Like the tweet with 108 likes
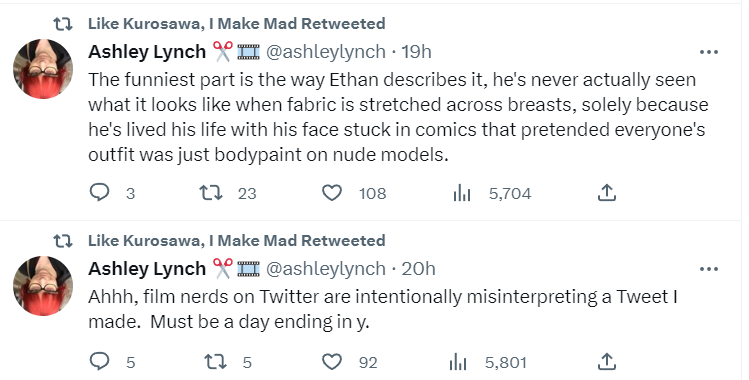This screenshot has height=380, width=749. [x=332, y=193]
